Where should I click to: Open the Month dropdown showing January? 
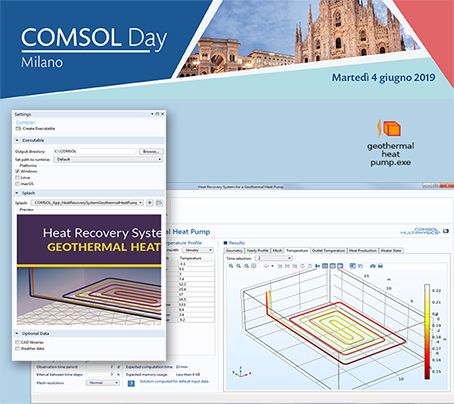pos(198,250)
